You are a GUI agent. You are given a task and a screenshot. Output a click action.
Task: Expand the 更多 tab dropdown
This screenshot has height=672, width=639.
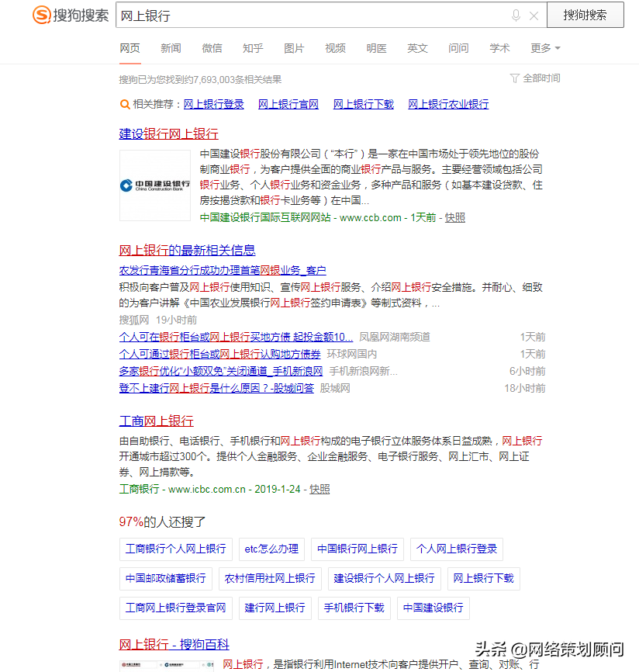coord(545,48)
